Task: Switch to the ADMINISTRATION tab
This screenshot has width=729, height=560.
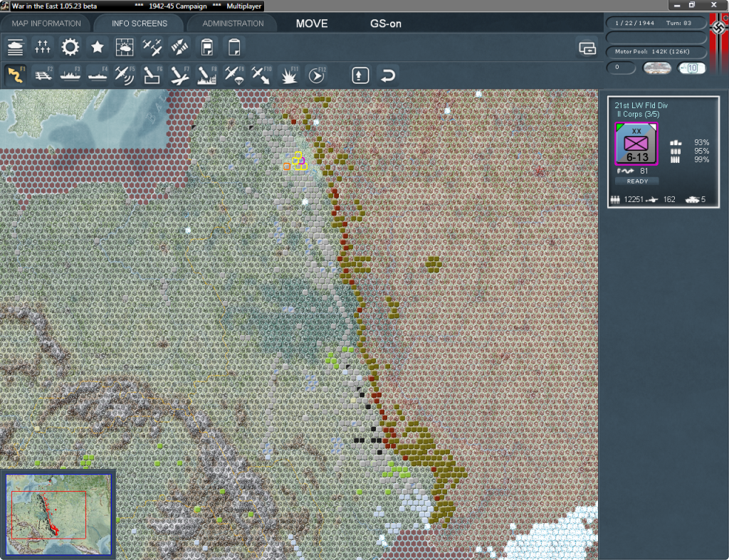Action: pos(233,23)
